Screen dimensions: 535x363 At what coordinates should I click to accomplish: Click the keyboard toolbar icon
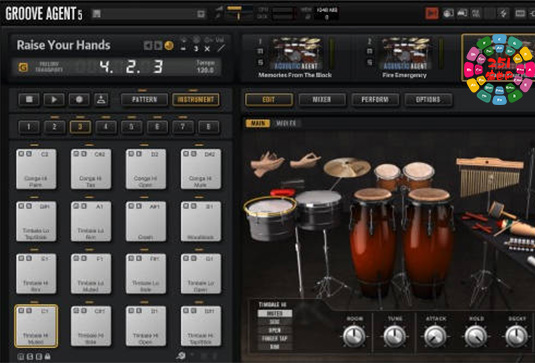point(520,13)
